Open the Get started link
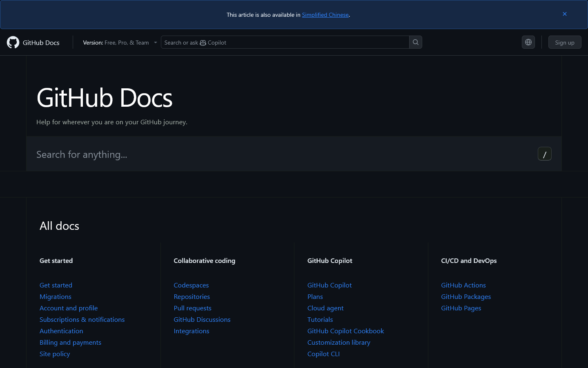Image resolution: width=588 pixels, height=368 pixels. tap(56, 285)
